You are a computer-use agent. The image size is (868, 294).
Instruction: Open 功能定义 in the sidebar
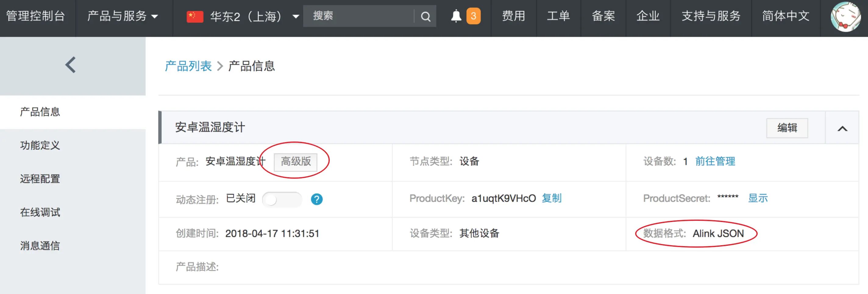[40, 145]
